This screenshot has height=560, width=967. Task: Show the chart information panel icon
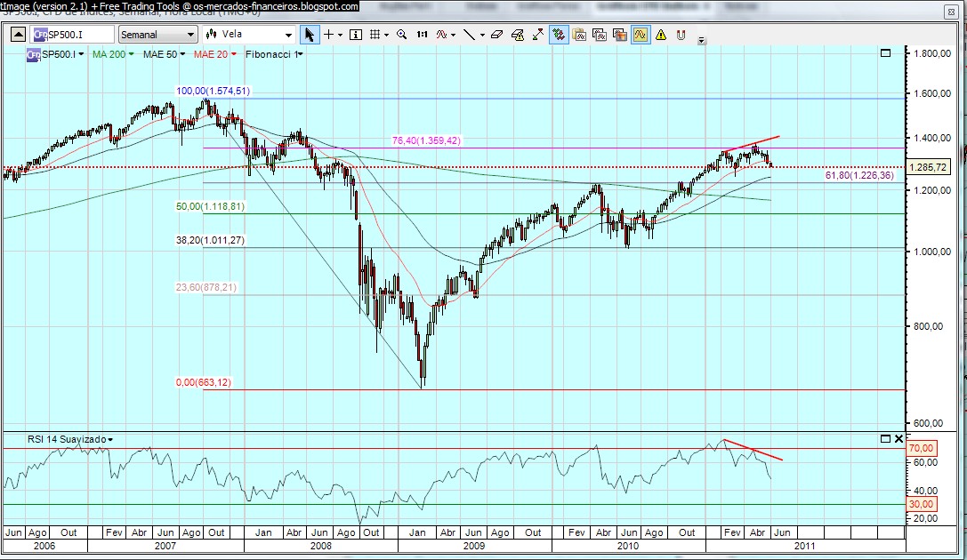point(356,35)
